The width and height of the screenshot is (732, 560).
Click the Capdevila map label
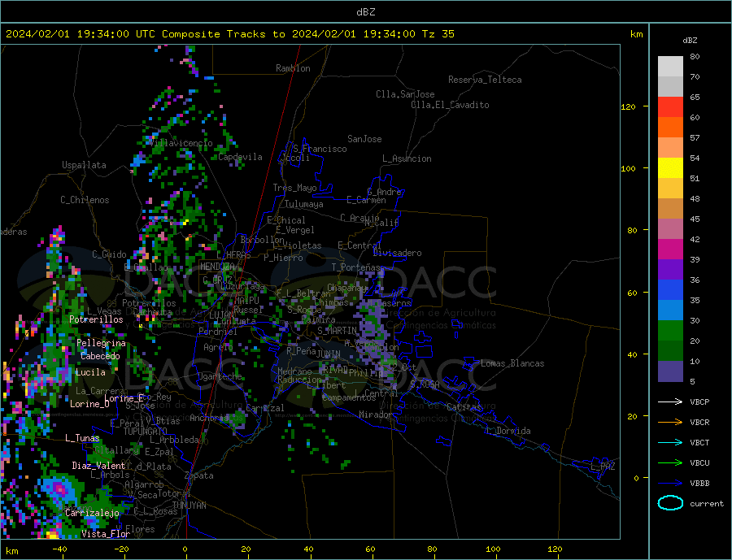click(240, 157)
